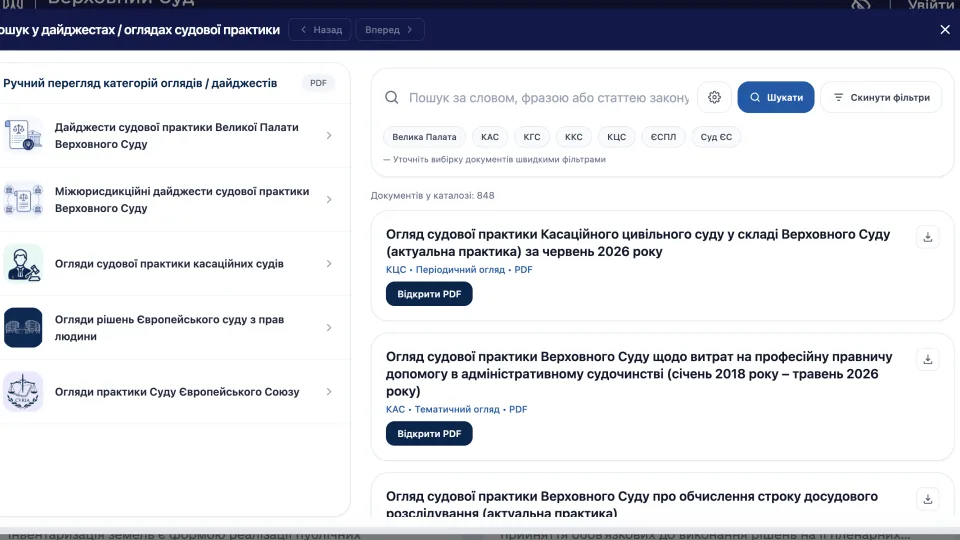Expand chevron for Міжюрисдикційні дайджести
This screenshot has height=540, width=960.
(329, 200)
